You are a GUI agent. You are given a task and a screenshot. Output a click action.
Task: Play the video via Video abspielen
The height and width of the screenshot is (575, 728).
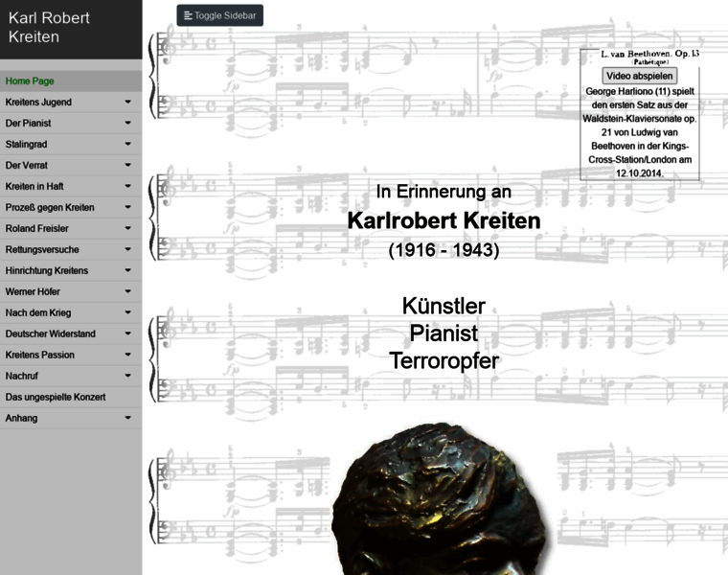(x=639, y=76)
